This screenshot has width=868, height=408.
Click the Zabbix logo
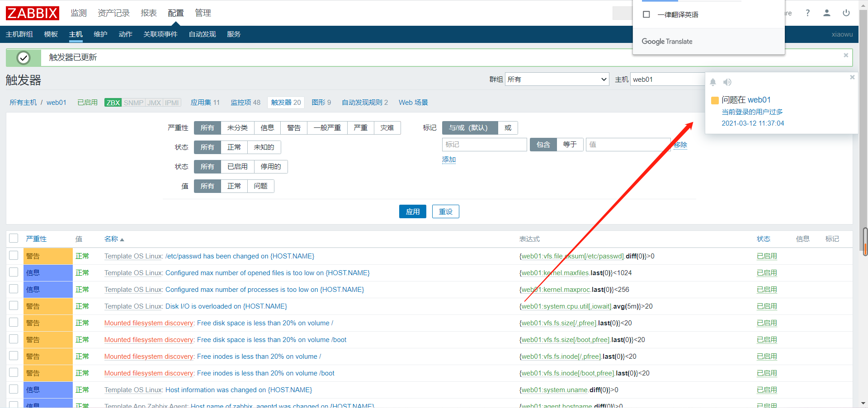point(32,13)
